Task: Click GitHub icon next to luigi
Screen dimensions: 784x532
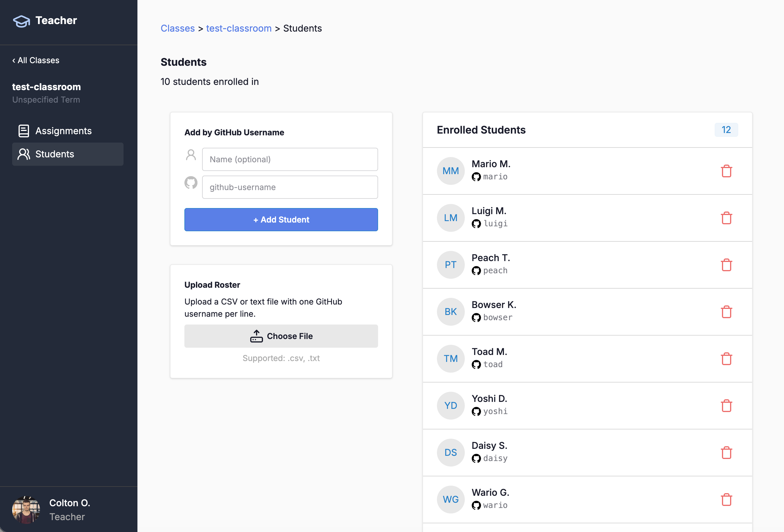Action: point(476,223)
